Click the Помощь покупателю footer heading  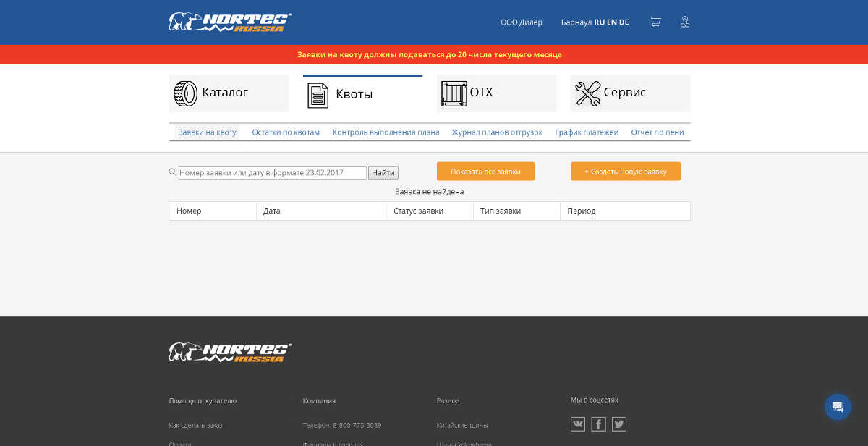tap(203, 400)
